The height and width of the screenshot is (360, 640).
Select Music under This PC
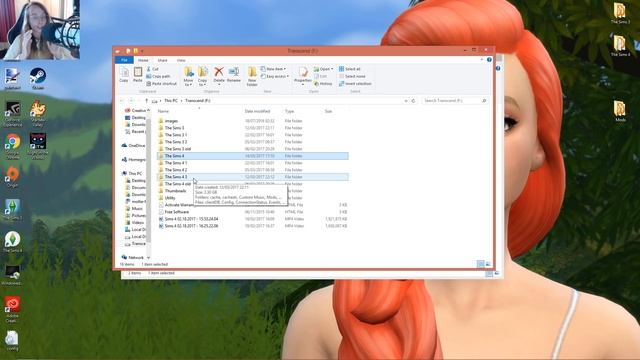point(134,209)
